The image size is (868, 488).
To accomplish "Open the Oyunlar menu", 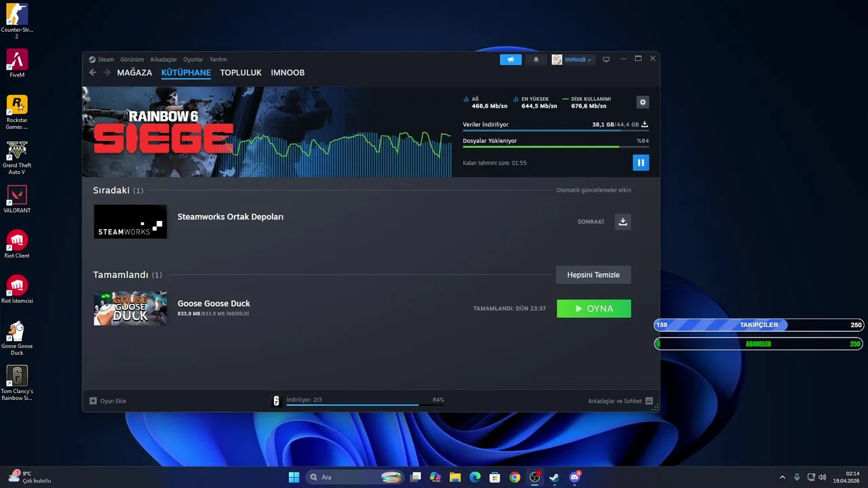I will (x=193, y=60).
